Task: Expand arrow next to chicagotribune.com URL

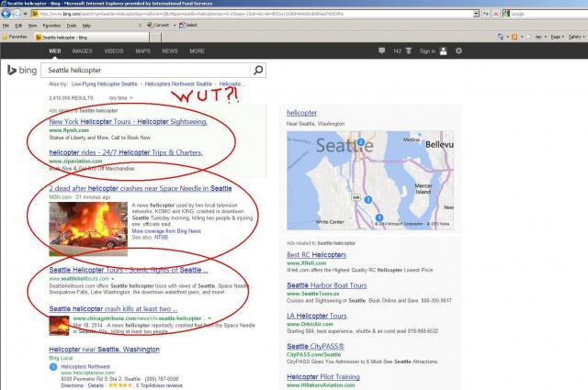Action: click(209, 318)
